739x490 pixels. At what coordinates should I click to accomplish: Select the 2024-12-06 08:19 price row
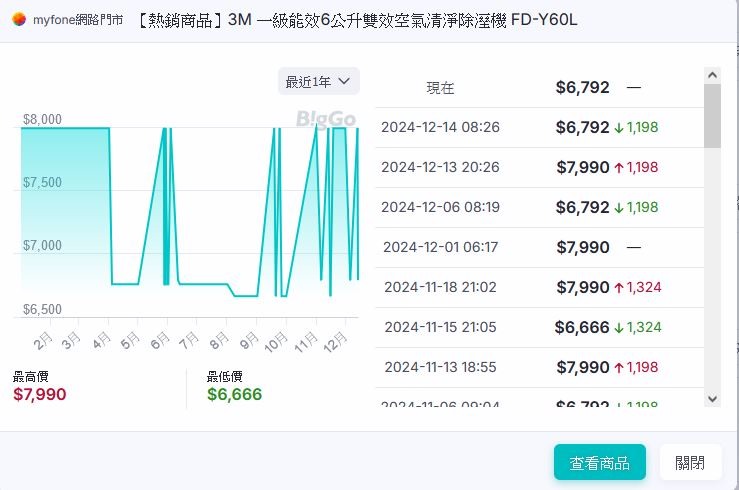coord(540,207)
